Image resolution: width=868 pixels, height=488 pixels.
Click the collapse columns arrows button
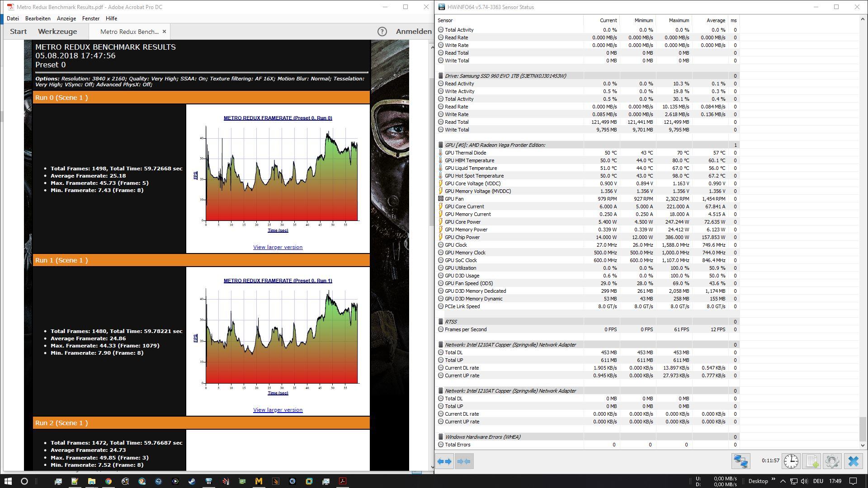pos(464,461)
